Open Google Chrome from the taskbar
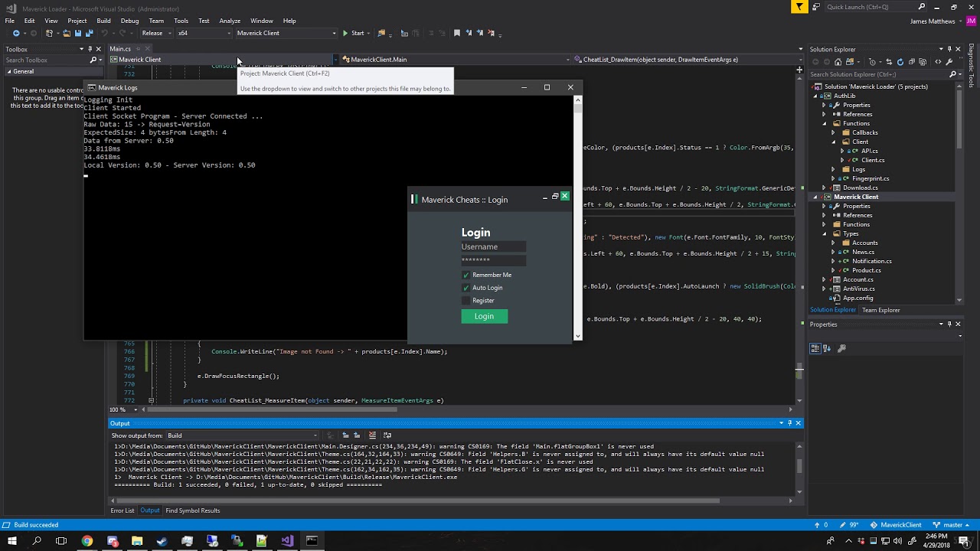 (x=87, y=541)
